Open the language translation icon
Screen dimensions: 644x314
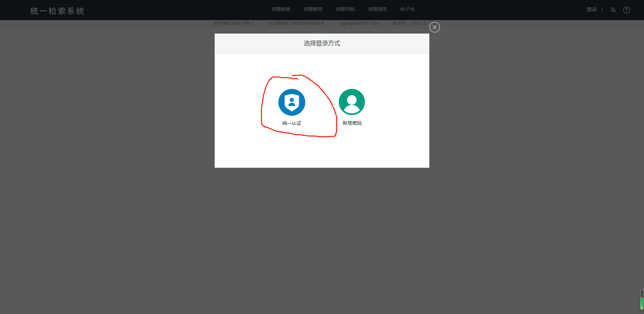tap(613, 10)
